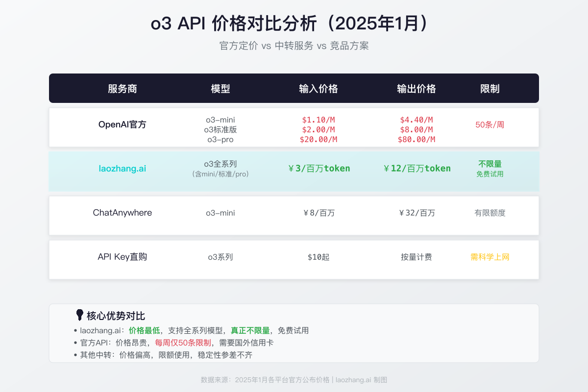This screenshot has width=588, height=392.
Task: Click the ¥3/百万token input price
Action: (318, 169)
